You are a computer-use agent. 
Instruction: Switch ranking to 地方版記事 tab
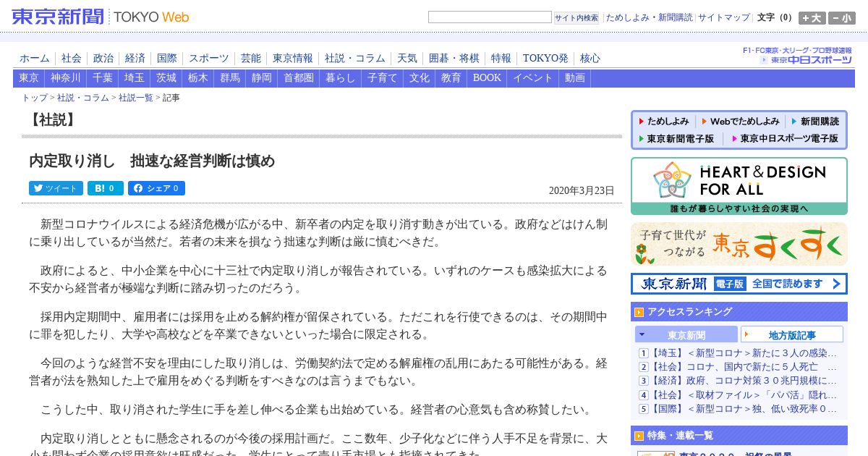pos(792,334)
